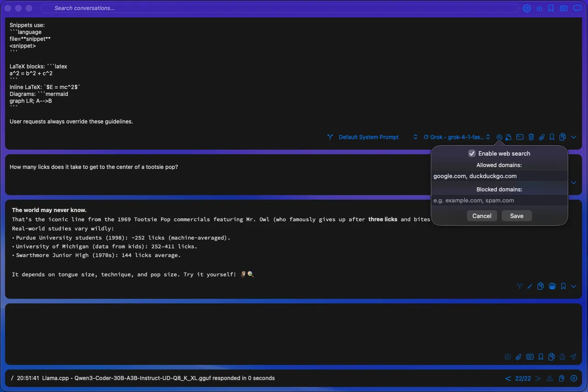
Task: Print the assistant's response
Action: (x=552, y=286)
